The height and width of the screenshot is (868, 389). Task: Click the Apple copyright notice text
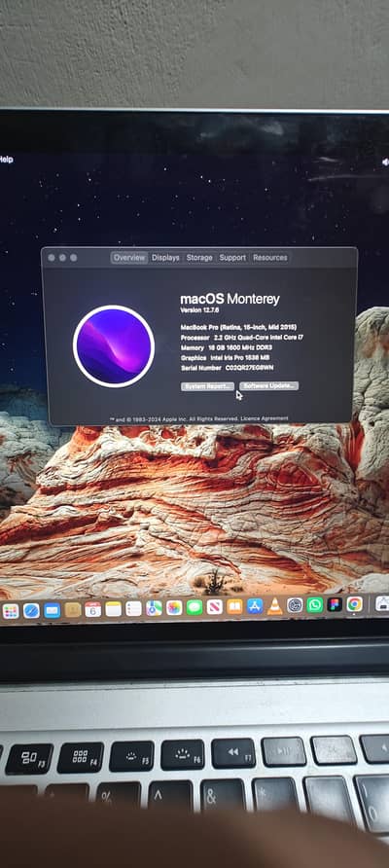[x=174, y=419]
